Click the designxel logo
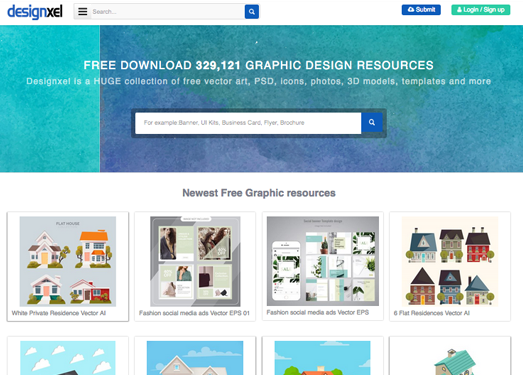523x375 pixels. point(35,12)
